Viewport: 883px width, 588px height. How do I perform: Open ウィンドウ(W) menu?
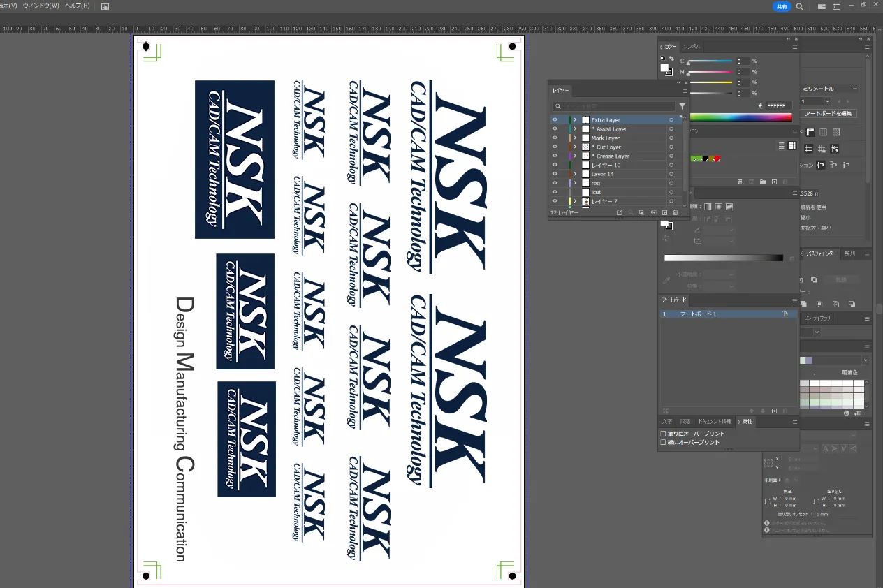(x=42, y=6)
